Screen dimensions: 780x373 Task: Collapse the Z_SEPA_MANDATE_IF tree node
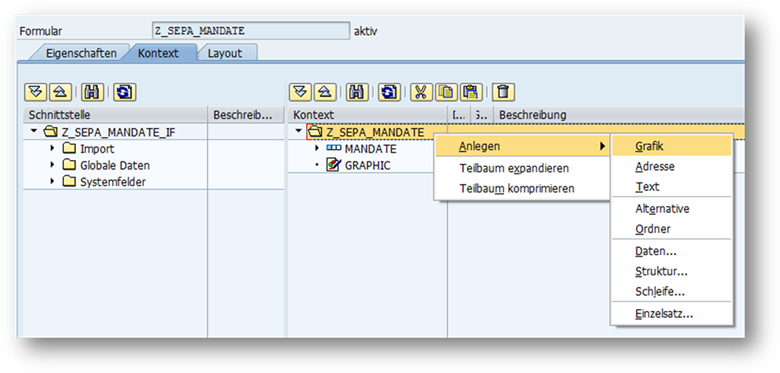[x=33, y=131]
